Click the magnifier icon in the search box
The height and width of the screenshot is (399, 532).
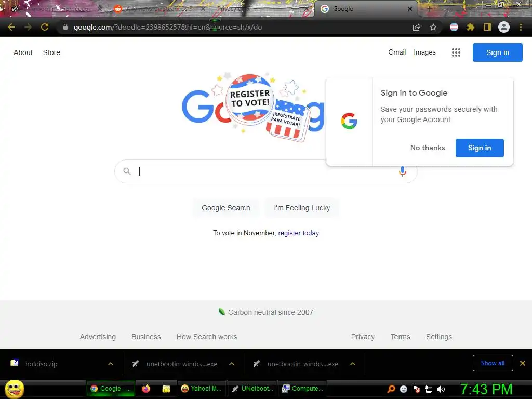click(127, 171)
